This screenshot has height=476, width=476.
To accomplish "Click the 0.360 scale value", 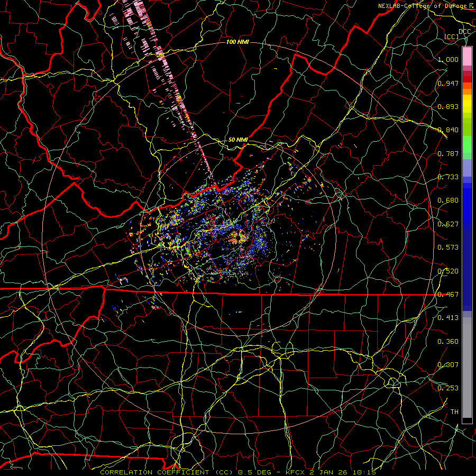I will point(448,342).
